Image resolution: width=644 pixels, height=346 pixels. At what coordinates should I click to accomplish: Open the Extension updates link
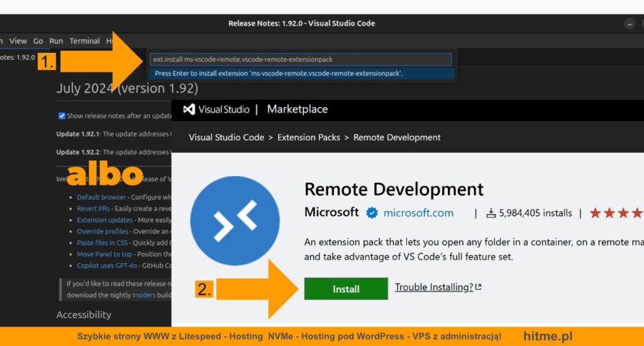click(105, 220)
